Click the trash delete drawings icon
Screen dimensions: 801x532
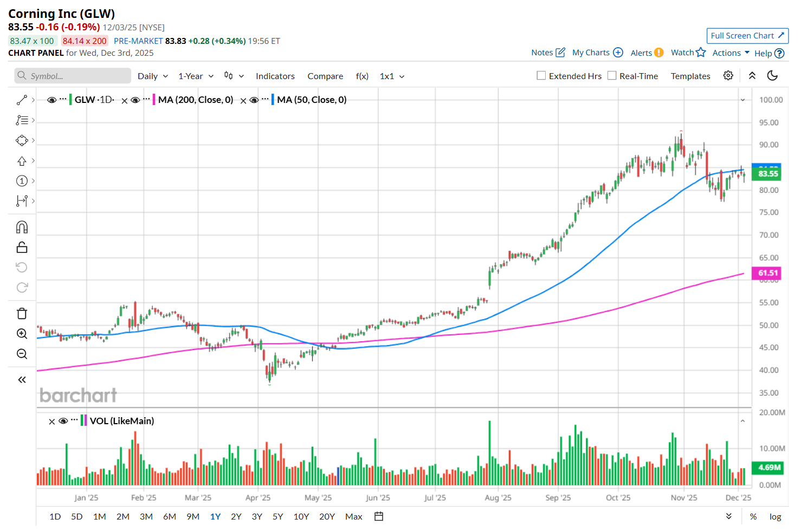[x=22, y=314]
